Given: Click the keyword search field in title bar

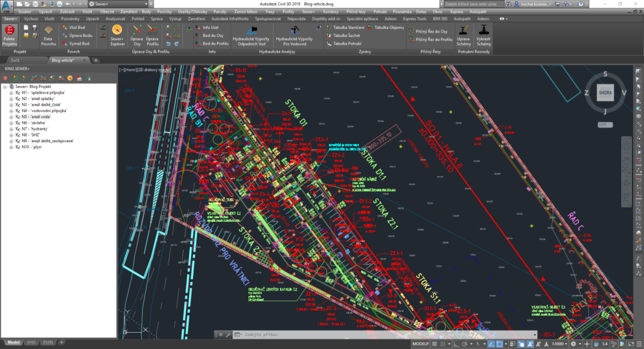Looking at the screenshot, I should (474, 4).
